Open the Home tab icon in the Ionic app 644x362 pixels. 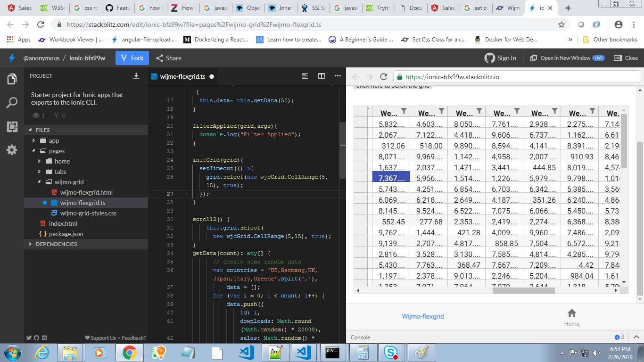click(x=572, y=313)
